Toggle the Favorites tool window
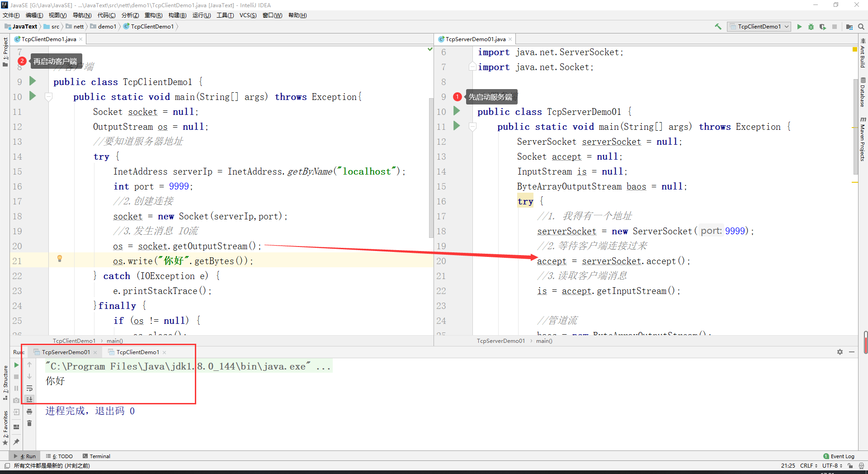Image resolution: width=868 pixels, height=474 pixels. [x=5, y=428]
